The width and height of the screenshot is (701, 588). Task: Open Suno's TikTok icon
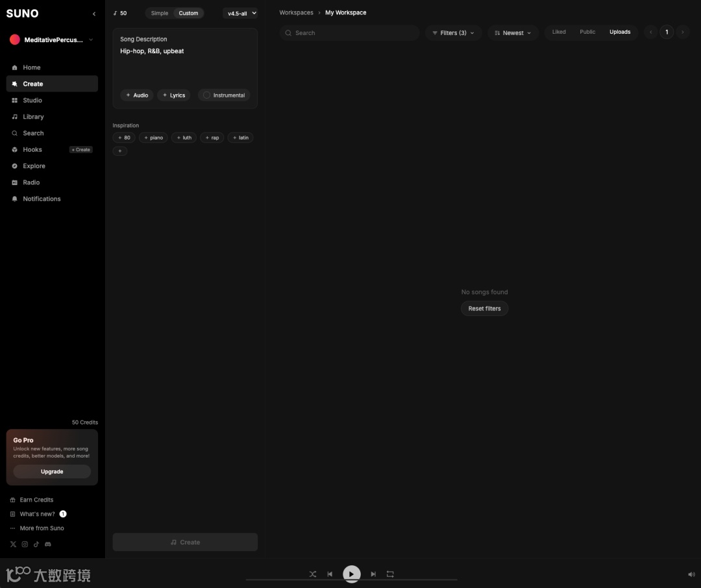36,544
